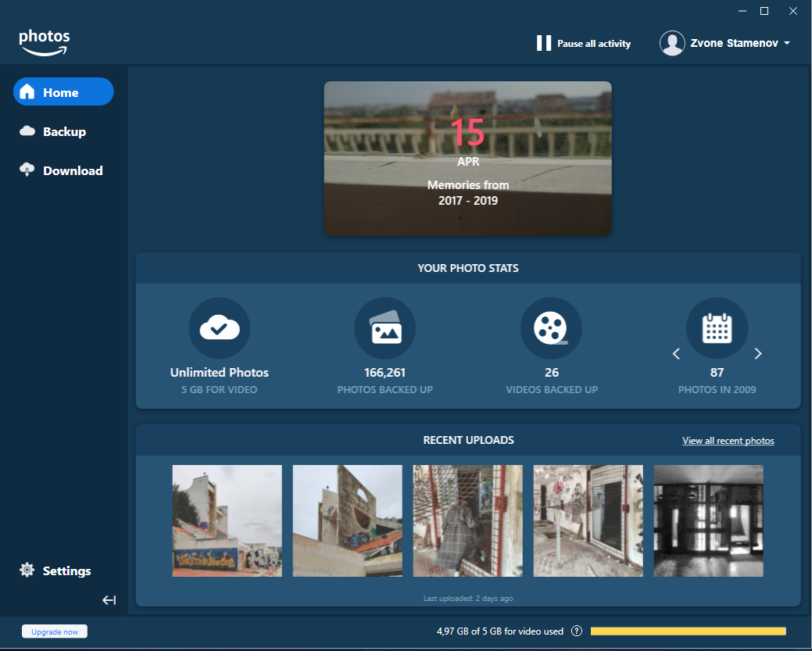Click the yellow storage usage bar

click(x=688, y=631)
